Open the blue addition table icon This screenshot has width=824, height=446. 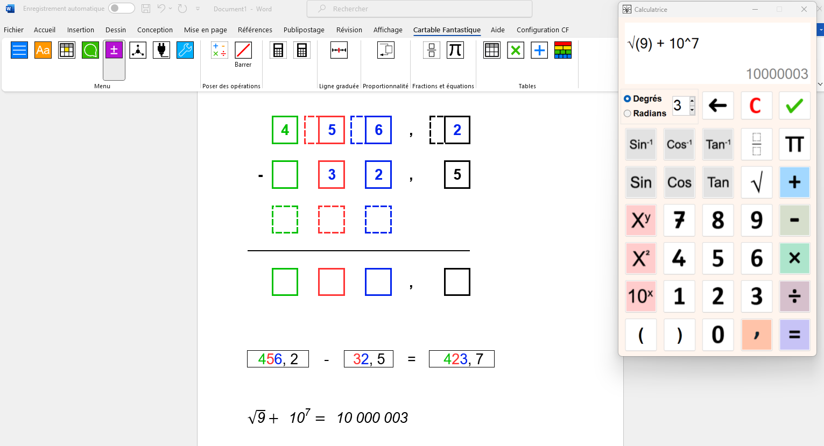click(539, 50)
